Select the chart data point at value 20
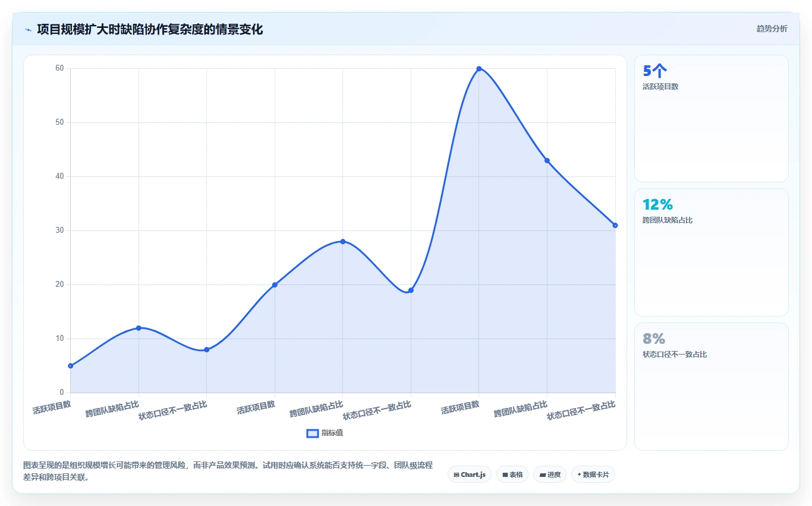812x506 pixels. click(x=275, y=284)
